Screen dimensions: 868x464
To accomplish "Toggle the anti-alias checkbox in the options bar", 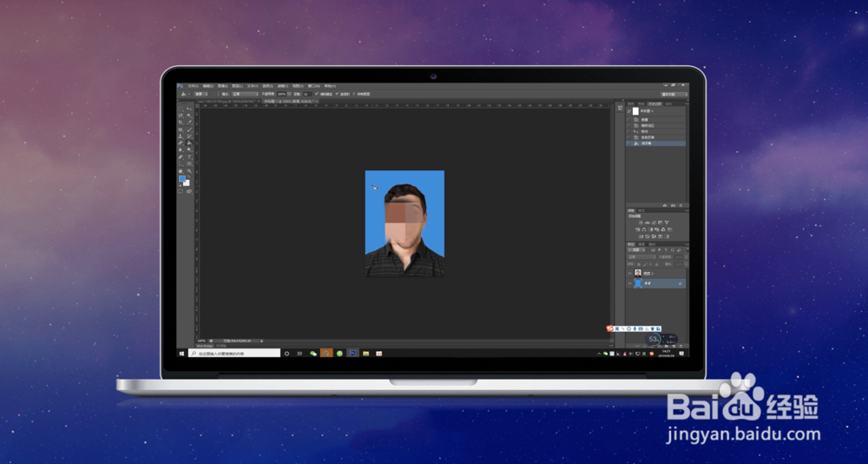I will [316, 94].
